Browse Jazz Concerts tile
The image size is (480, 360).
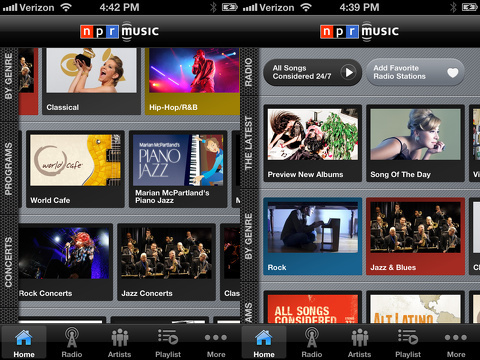(x=166, y=262)
